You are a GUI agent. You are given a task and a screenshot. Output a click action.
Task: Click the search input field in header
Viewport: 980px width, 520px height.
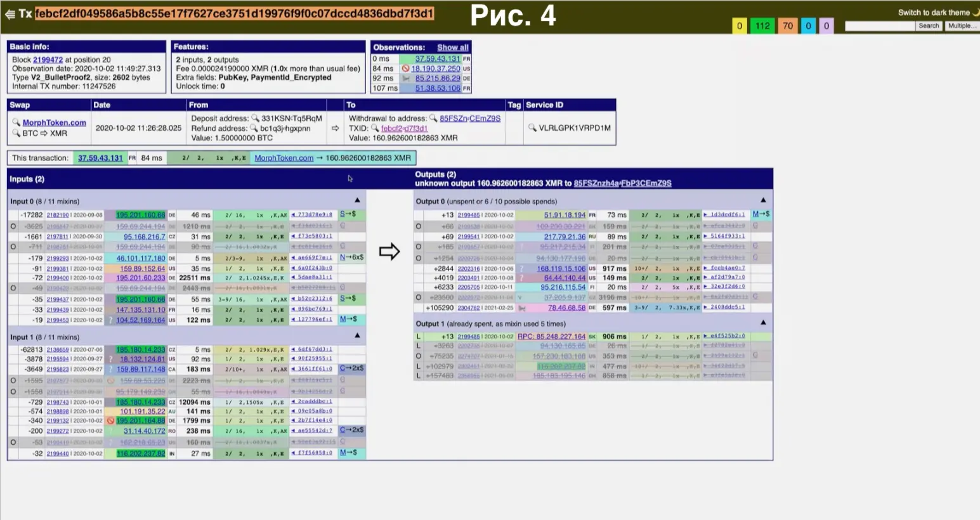coord(880,26)
